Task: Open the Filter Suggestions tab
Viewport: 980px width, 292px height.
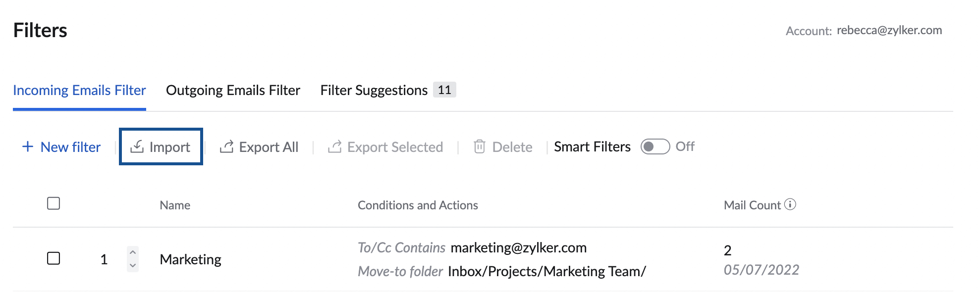Action: 374,90
